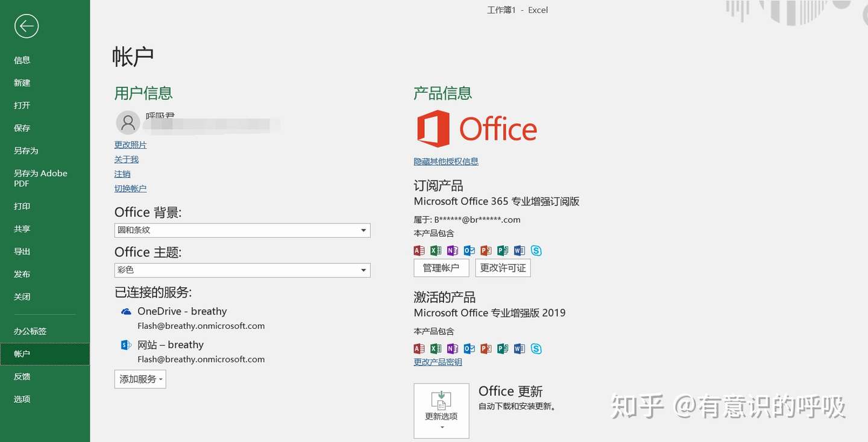Open the 信息 page in sidebar
This screenshot has width=868, height=442.
click(22, 60)
